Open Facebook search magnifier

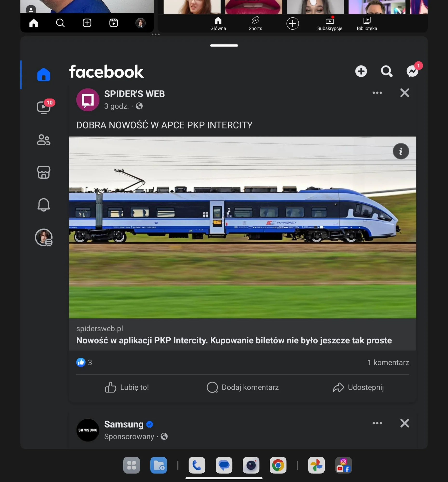coord(387,71)
